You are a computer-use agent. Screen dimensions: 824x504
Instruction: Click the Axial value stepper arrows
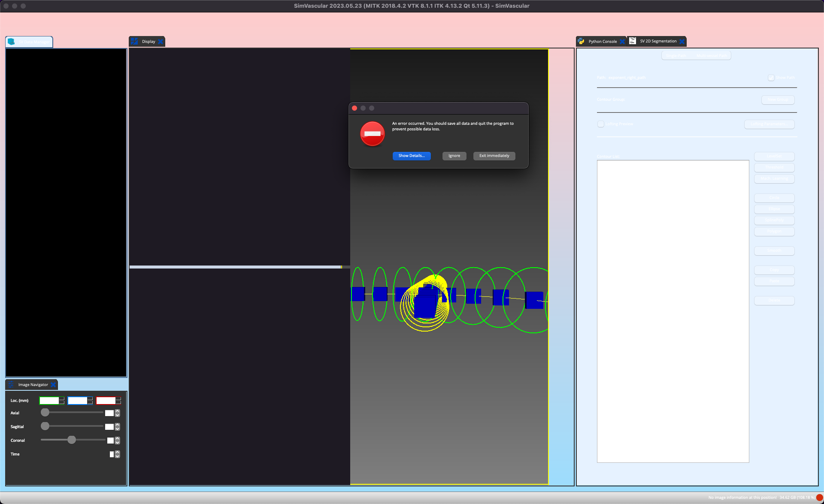pyautogui.click(x=118, y=413)
